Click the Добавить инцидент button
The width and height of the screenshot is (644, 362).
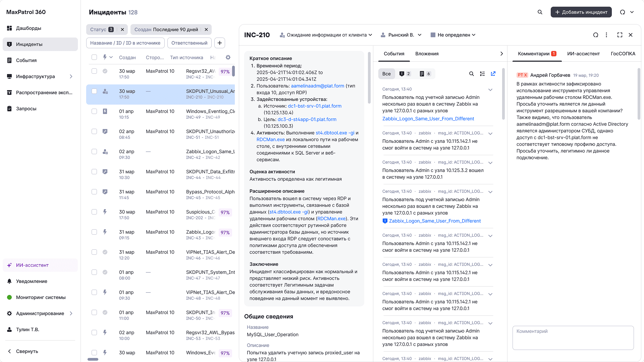pos(581,12)
